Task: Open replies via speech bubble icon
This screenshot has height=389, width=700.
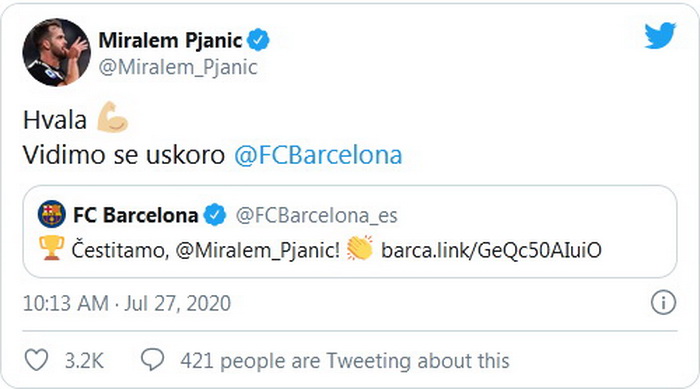Action: point(153,360)
